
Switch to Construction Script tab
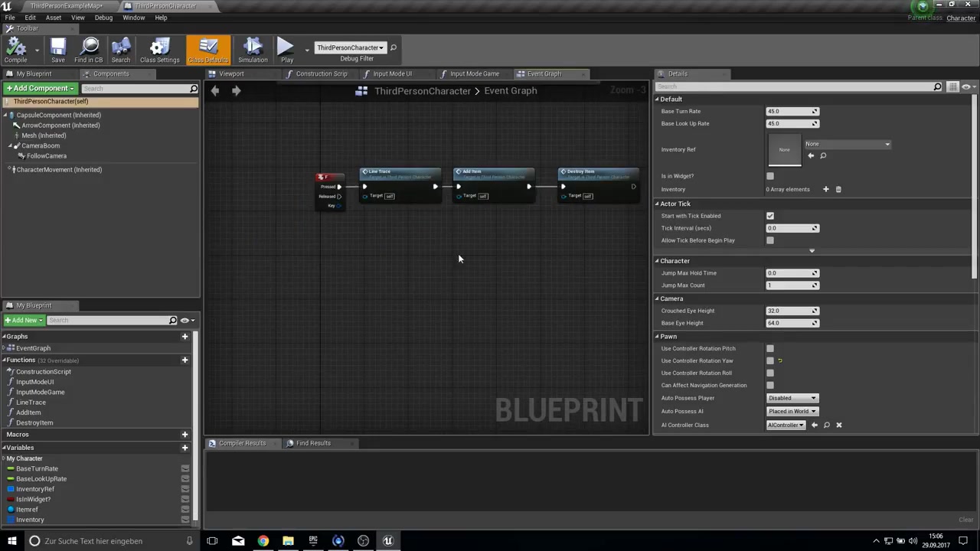pyautogui.click(x=322, y=74)
